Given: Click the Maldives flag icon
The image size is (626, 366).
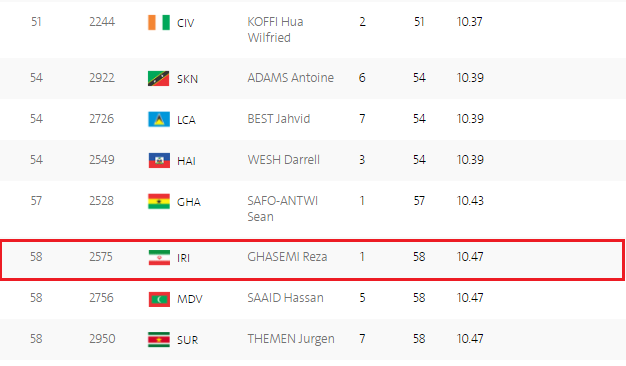Looking at the screenshot, I should click(159, 299).
